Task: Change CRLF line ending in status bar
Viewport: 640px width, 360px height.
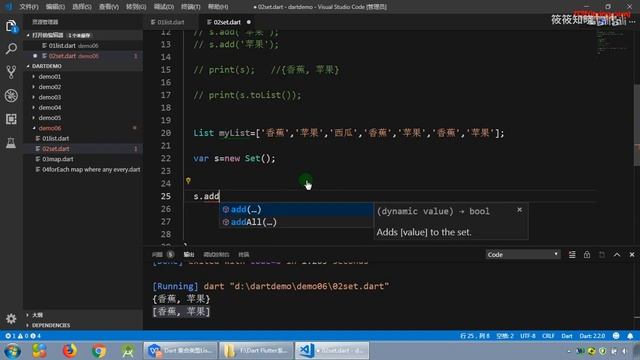Action: (548, 336)
